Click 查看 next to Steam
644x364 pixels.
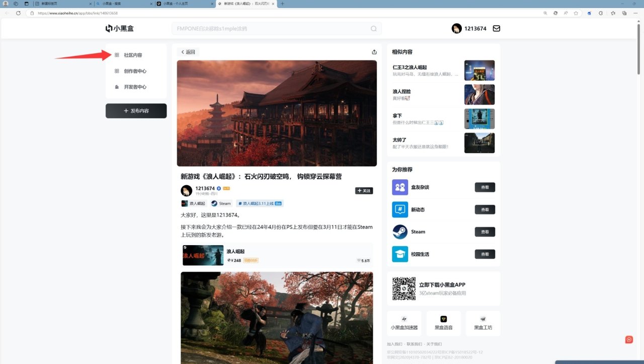tap(485, 232)
